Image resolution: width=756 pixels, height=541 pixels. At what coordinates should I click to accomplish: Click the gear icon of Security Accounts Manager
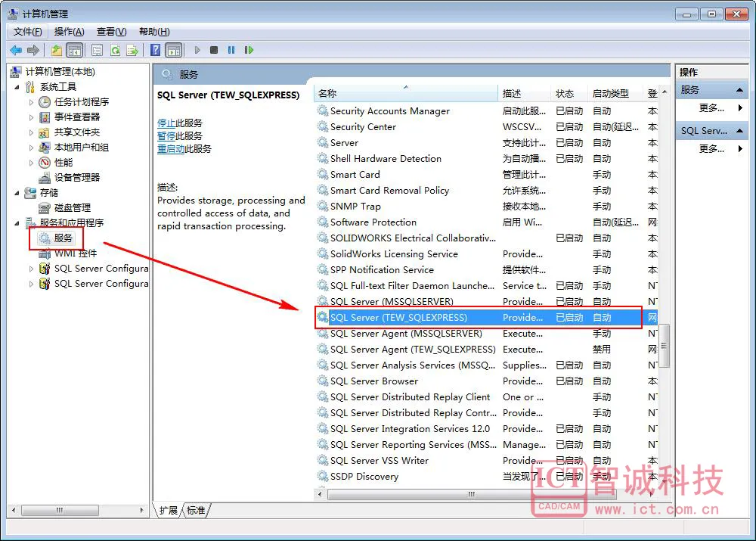coord(322,111)
